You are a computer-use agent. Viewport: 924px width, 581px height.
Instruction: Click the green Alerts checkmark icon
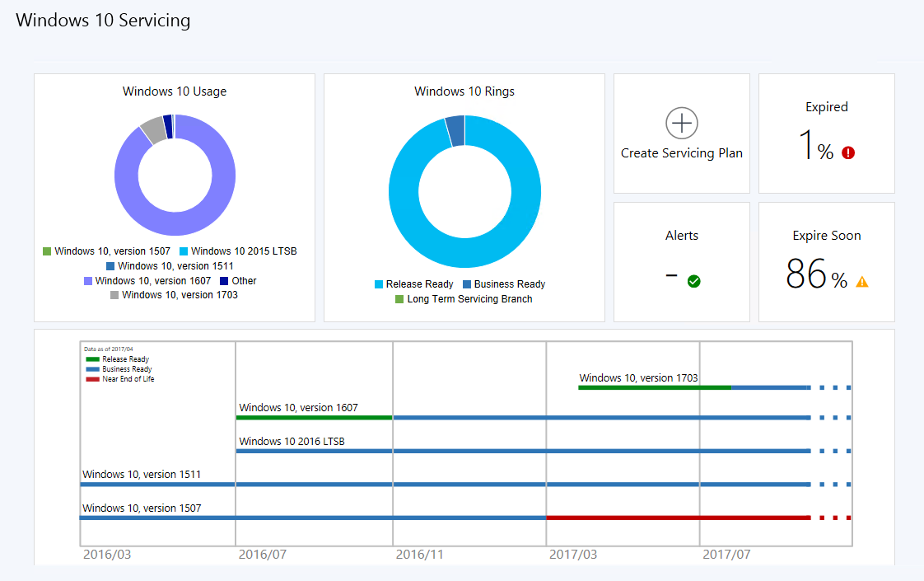tap(694, 281)
